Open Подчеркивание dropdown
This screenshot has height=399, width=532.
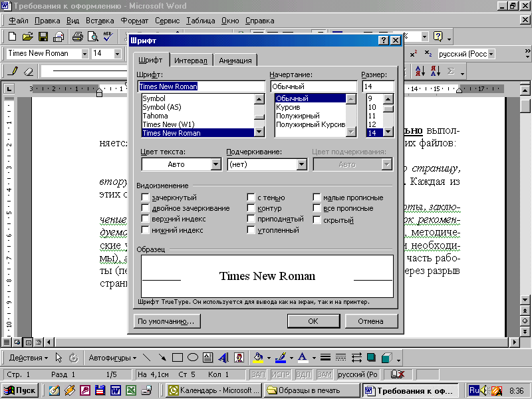[x=301, y=164]
